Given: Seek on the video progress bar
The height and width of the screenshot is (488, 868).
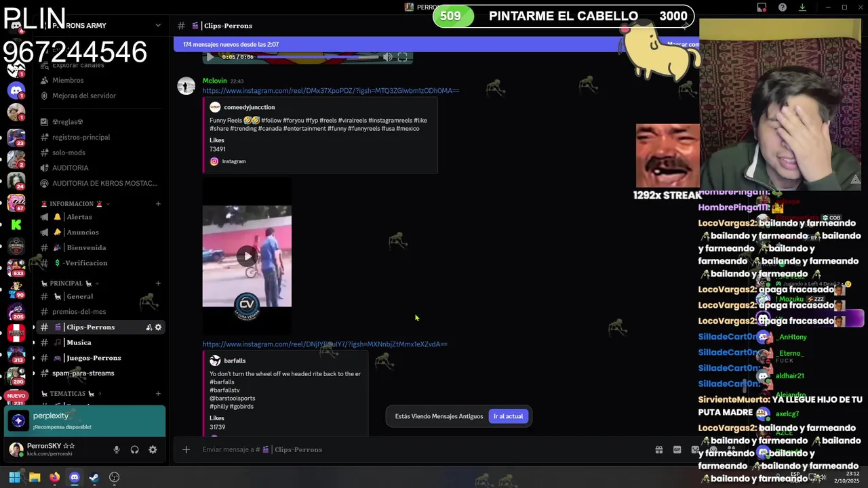Looking at the screenshot, I should (x=317, y=57).
